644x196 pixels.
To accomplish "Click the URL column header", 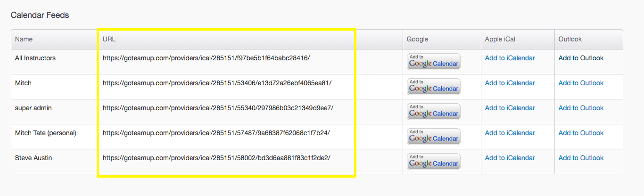I will [109, 39].
